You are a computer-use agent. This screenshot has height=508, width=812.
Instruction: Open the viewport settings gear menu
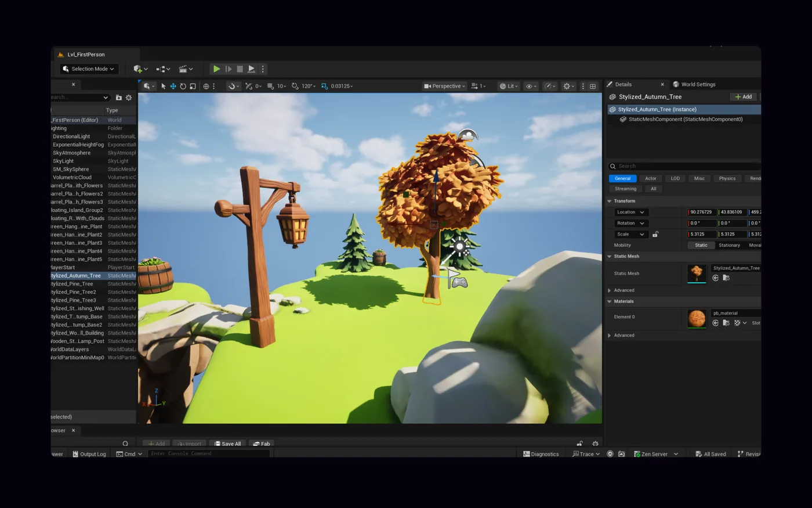pyautogui.click(x=569, y=86)
